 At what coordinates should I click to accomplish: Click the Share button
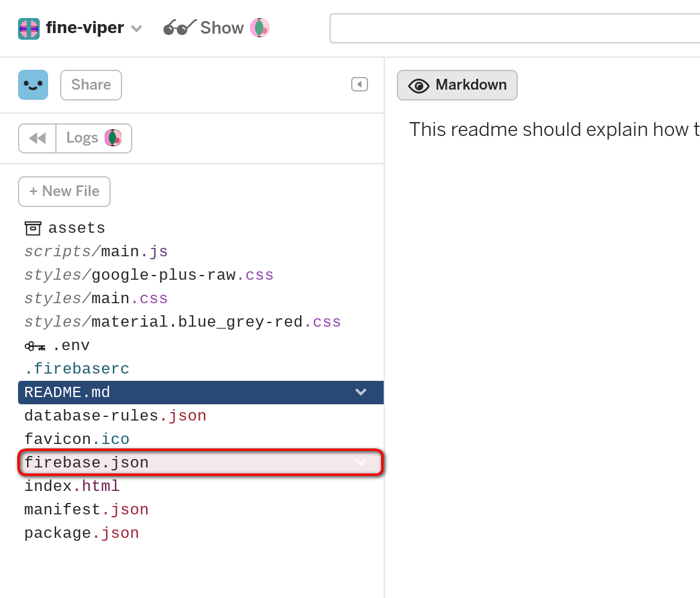pyautogui.click(x=91, y=85)
